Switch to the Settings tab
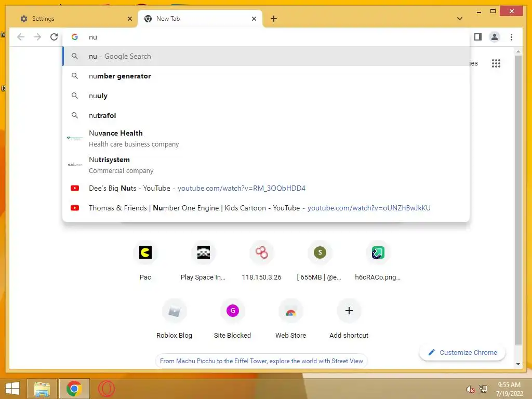The image size is (532, 399). [75, 19]
